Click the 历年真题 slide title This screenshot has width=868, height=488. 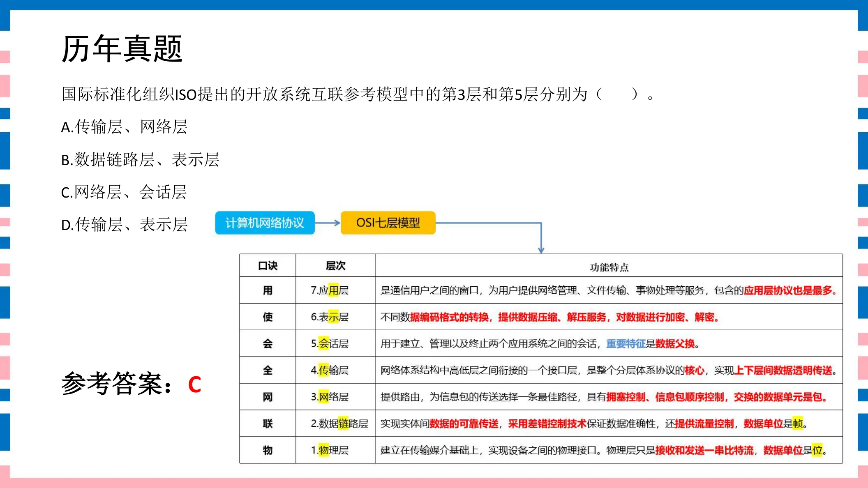122,49
